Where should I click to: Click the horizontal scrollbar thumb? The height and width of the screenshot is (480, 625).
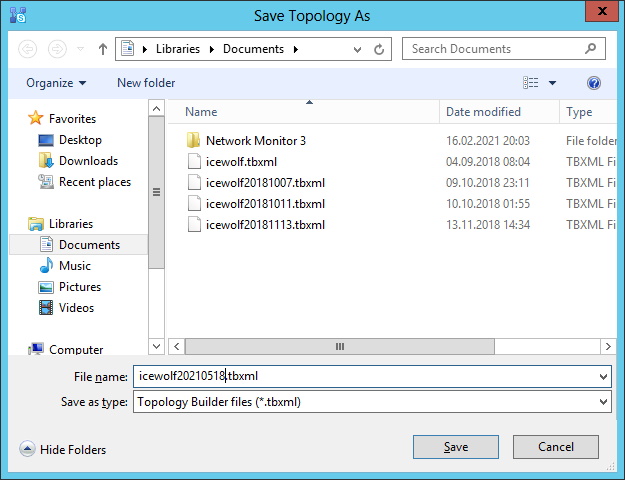(340, 346)
